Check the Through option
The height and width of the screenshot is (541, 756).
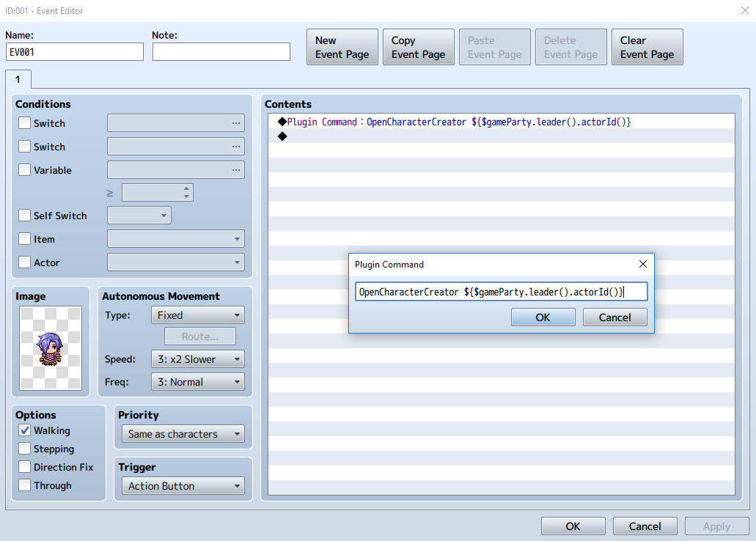[x=25, y=485]
